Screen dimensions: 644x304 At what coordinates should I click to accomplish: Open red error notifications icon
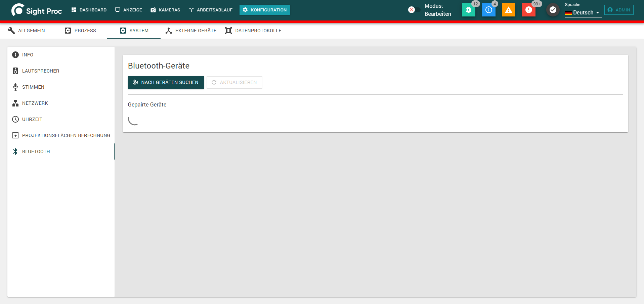pyautogui.click(x=529, y=10)
